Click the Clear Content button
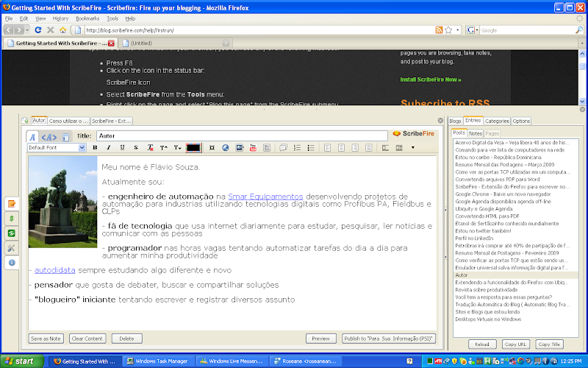This screenshot has height=368, width=588. click(87, 339)
